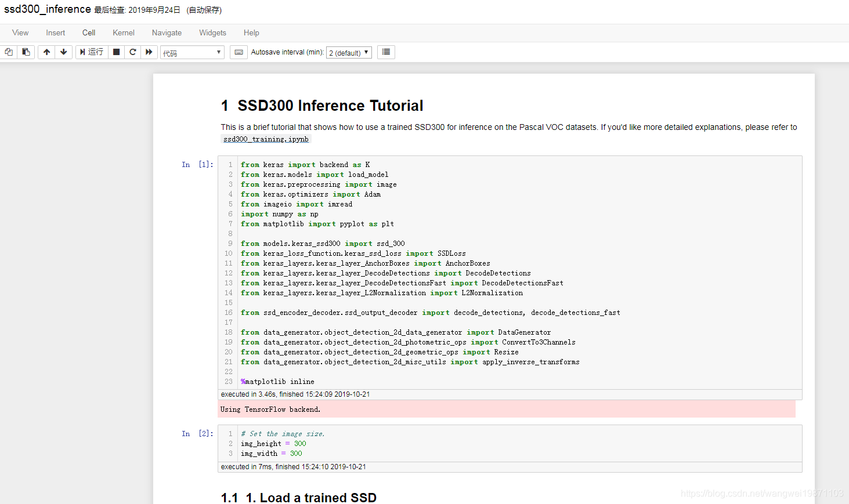Open the Widgets menu
This screenshot has width=849, height=504.
pos(212,32)
